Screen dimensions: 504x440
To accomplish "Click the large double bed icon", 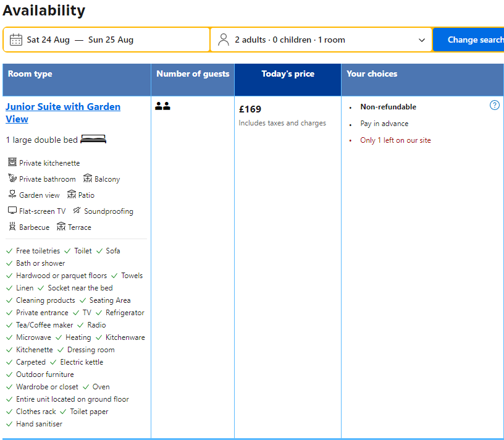I will 93,140.
